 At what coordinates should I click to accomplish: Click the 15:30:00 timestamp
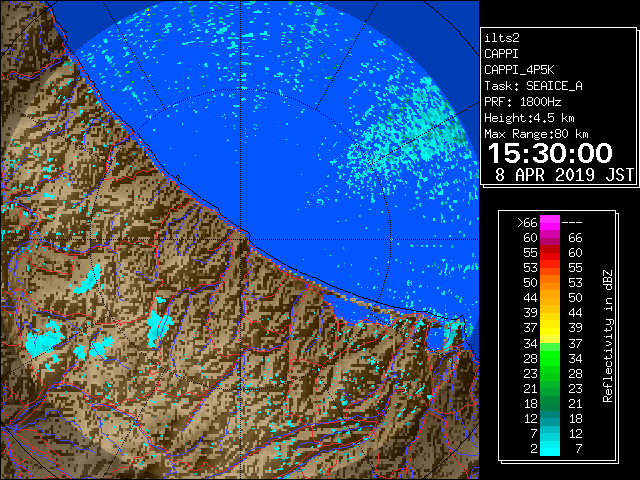550,153
